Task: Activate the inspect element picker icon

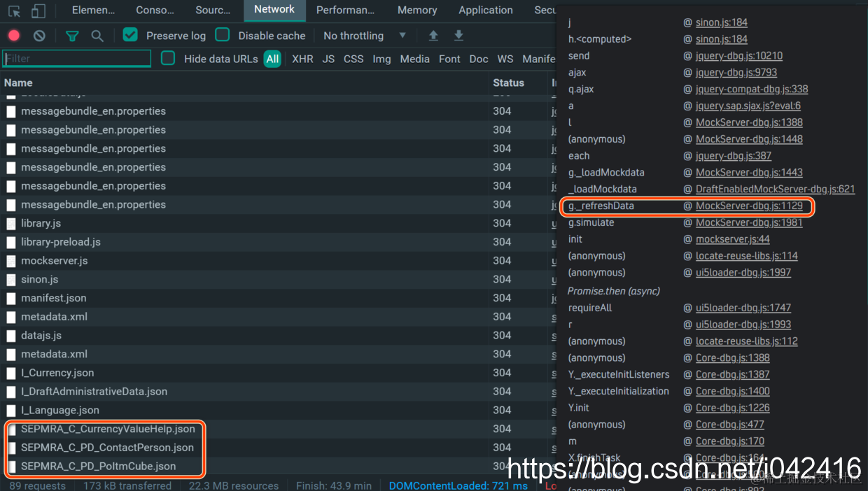Action: 14,10
